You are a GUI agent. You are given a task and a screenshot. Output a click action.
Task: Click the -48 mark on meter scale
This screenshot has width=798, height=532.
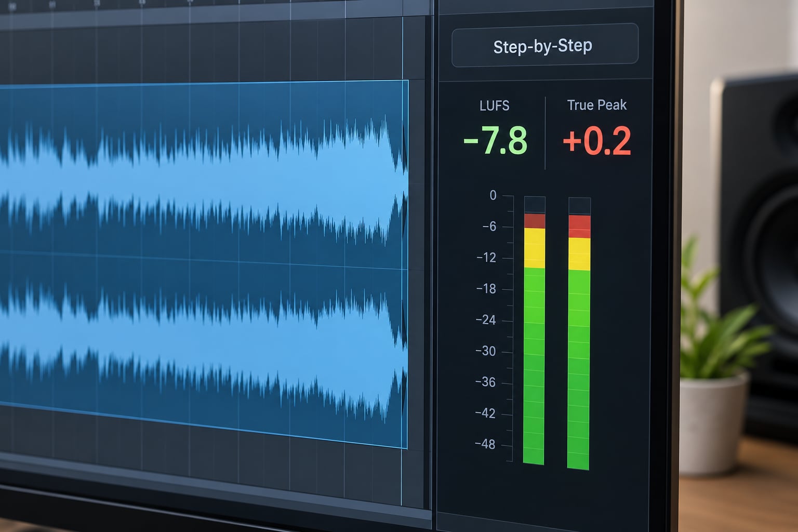(x=485, y=444)
